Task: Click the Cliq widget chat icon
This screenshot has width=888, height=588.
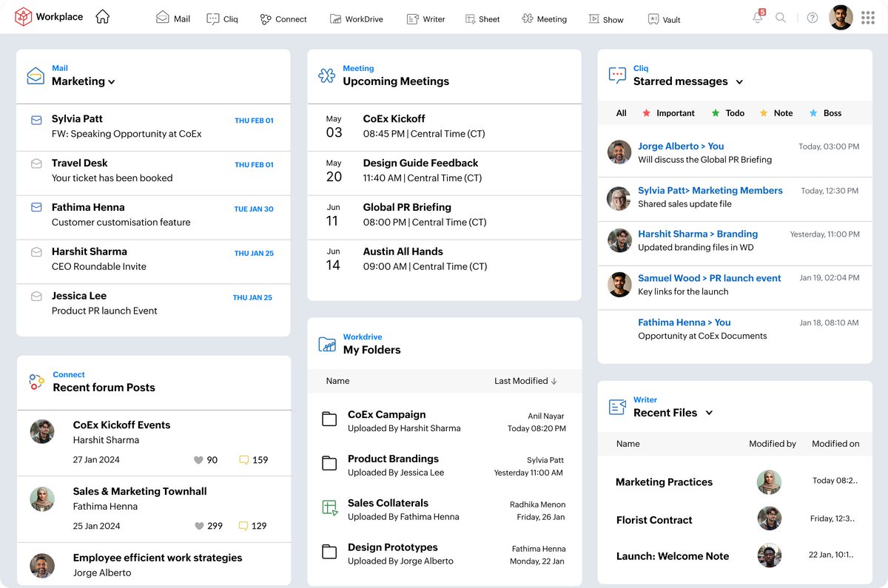Action: click(x=617, y=75)
